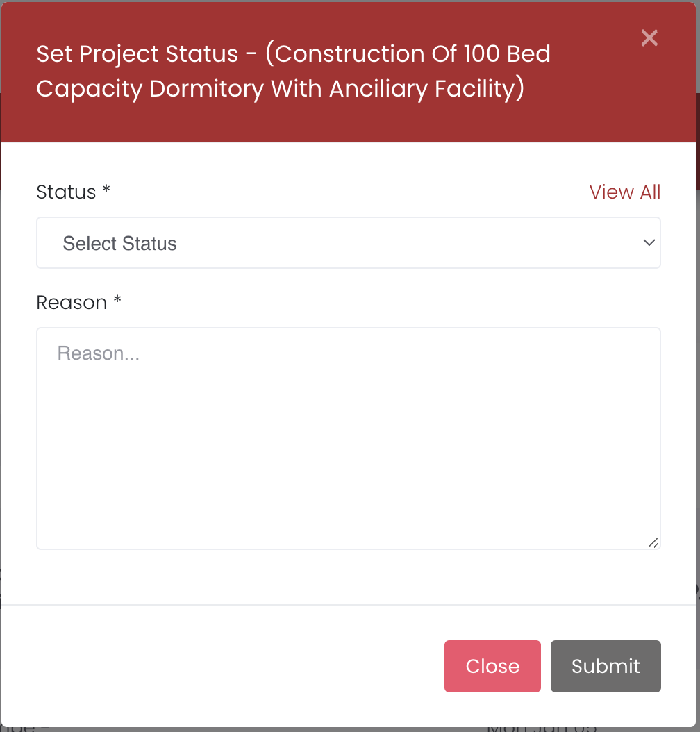Screen dimensions: 700x732
Task: Click the asterisk beside Reason label
Action: 117,301
